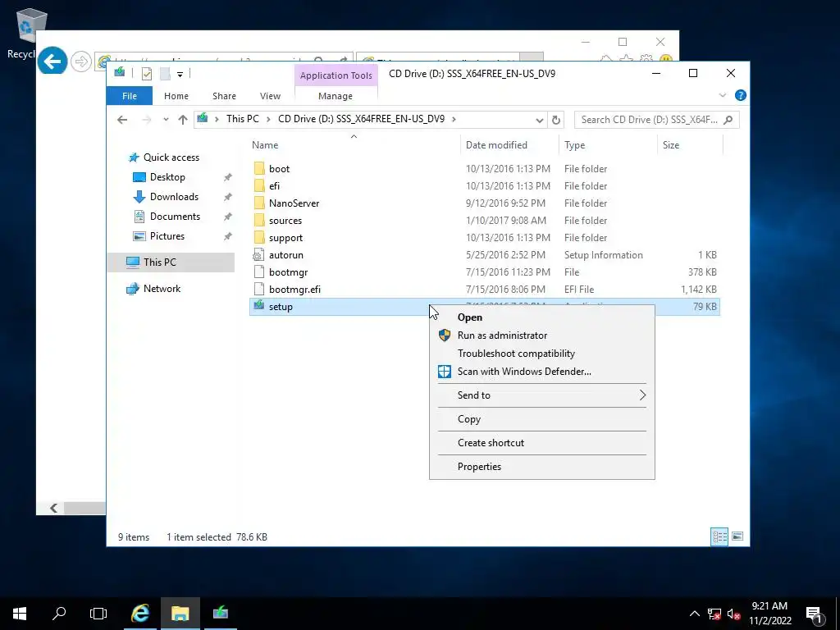Click the search magnifier in Explorer
This screenshot has width=840, height=630.
point(728,120)
